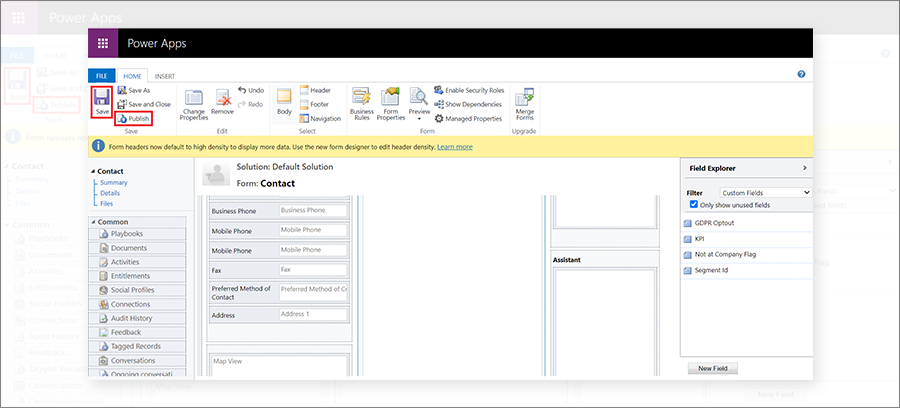This screenshot has width=900, height=408.
Task: Select KPI field in explorer
Action: tap(746, 239)
